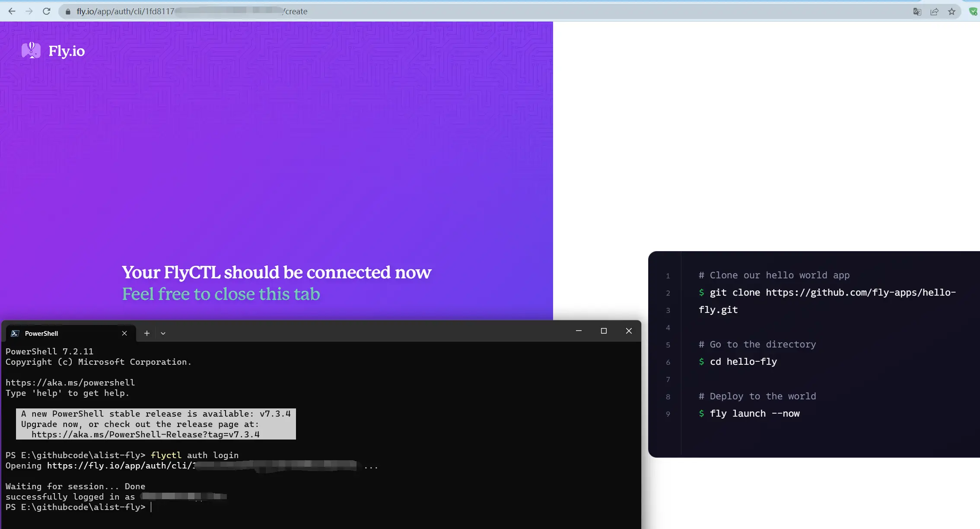Click the address bar URL text
The image size is (980, 529).
click(x=192, y=12)
